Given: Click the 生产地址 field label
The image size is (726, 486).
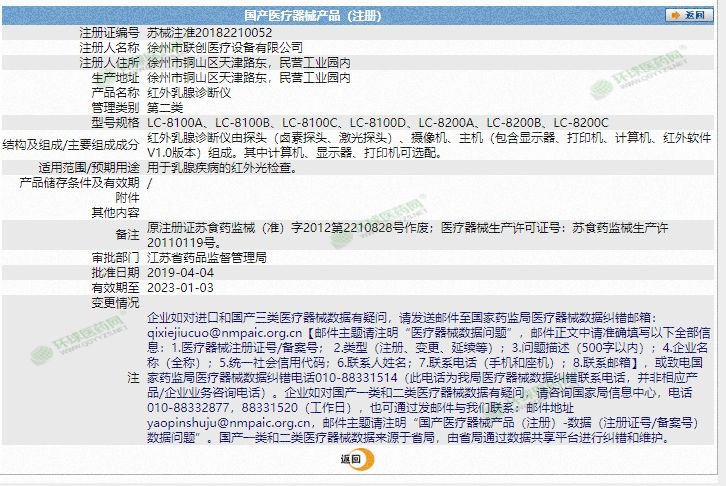Looking at the screenshot, I should (115, 78).
